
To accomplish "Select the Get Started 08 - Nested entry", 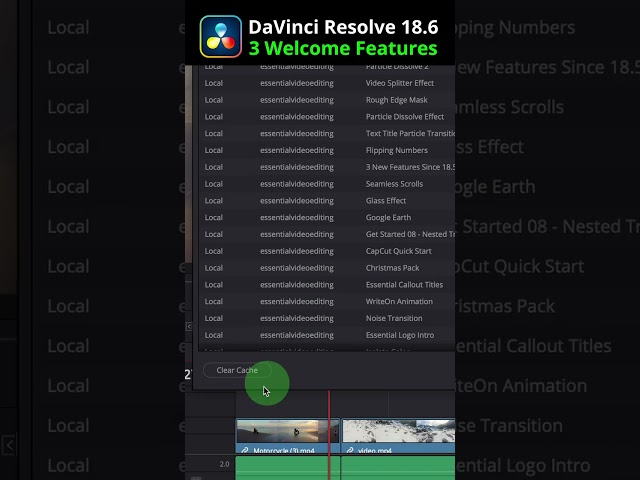I will pyautogui.click(x=327, y=234).
